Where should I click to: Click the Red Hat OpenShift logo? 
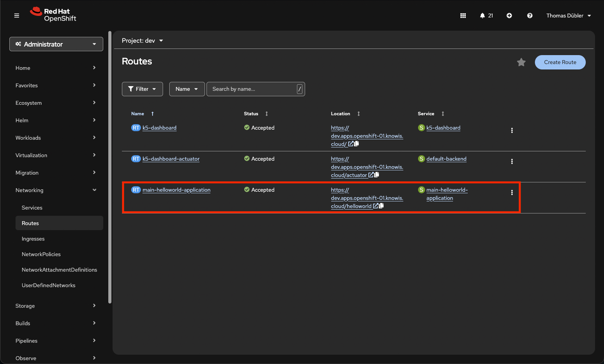pyautogui.click(x=53, y=15)
